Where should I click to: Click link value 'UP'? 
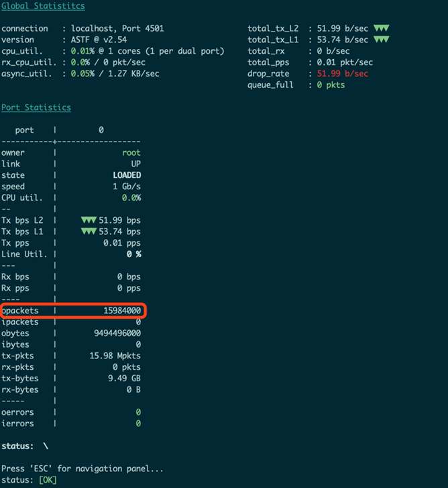pyautogui.click(x=136, y=164)
